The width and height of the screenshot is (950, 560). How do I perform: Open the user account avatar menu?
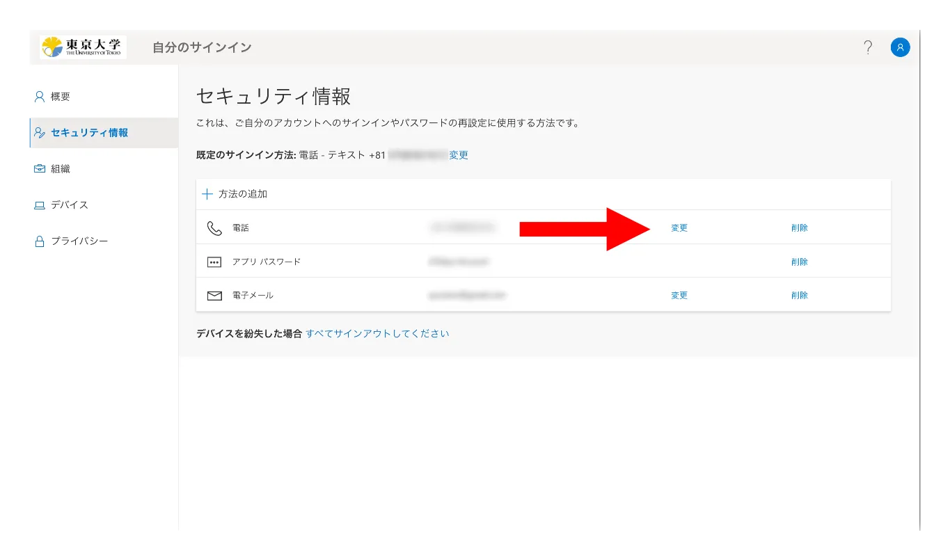click(900, 47)
